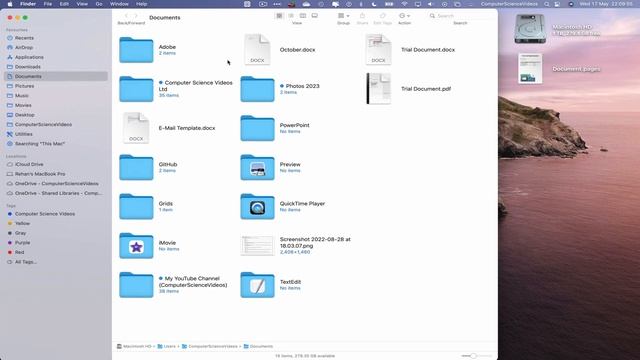Switch to column view in toolbar
The image size is (640, 360).
click(303, 16)
